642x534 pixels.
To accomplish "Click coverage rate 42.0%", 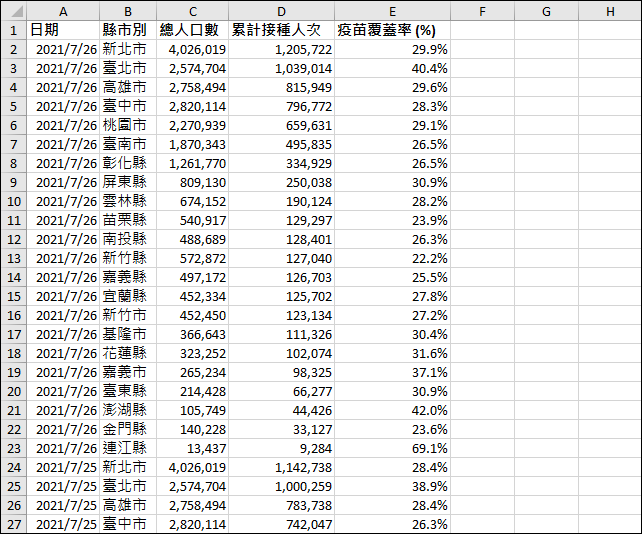I will click(392, 410).
